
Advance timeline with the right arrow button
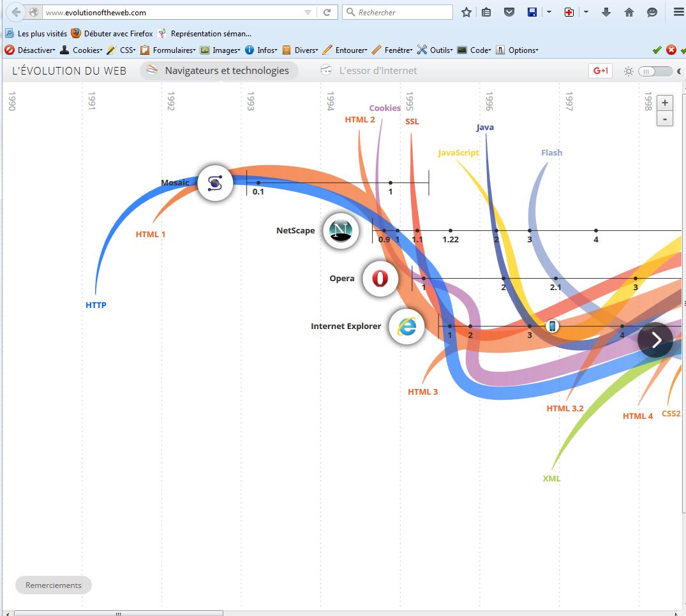click(x=655, y=340)
